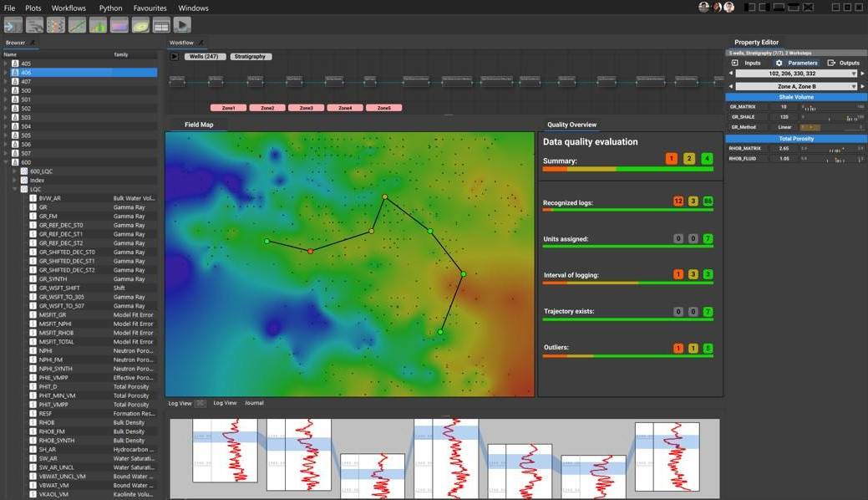
Task: Open the wells dropdown showing 102, 206, 330, 332
Action: click(796, 74)
